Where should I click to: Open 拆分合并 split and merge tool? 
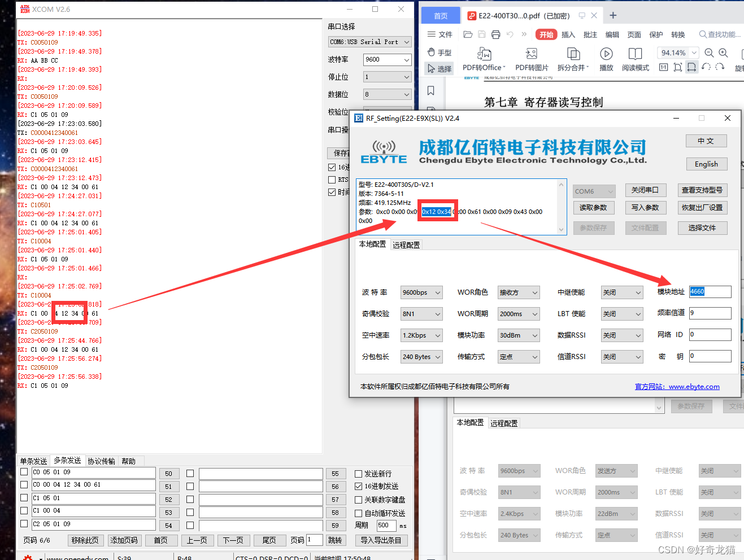(573, 60)
